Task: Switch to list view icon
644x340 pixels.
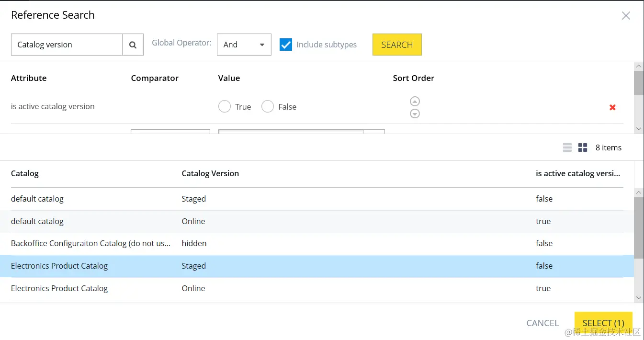Action: tap(567, 147)
